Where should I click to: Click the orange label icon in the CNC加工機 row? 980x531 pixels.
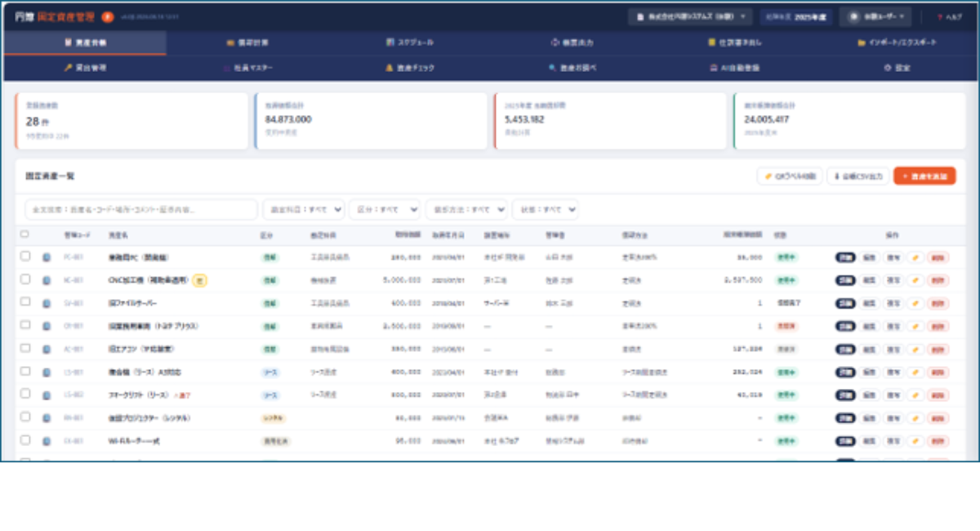click(915, 279)
